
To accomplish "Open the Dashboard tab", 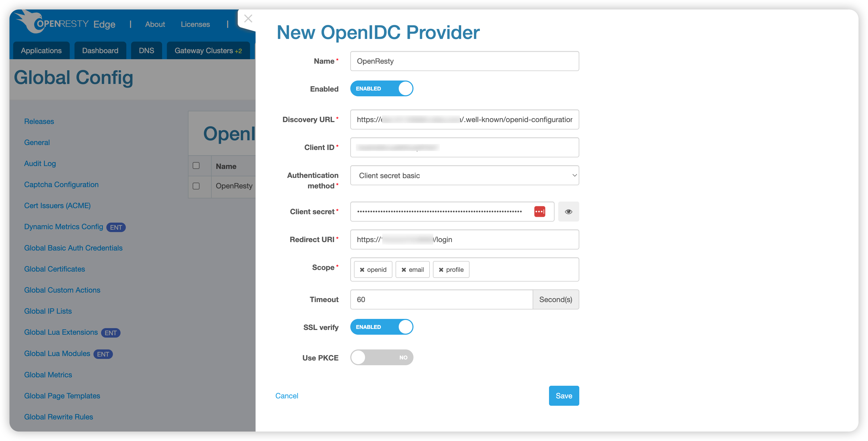I will pyautogui.click(x=100, y=51).
